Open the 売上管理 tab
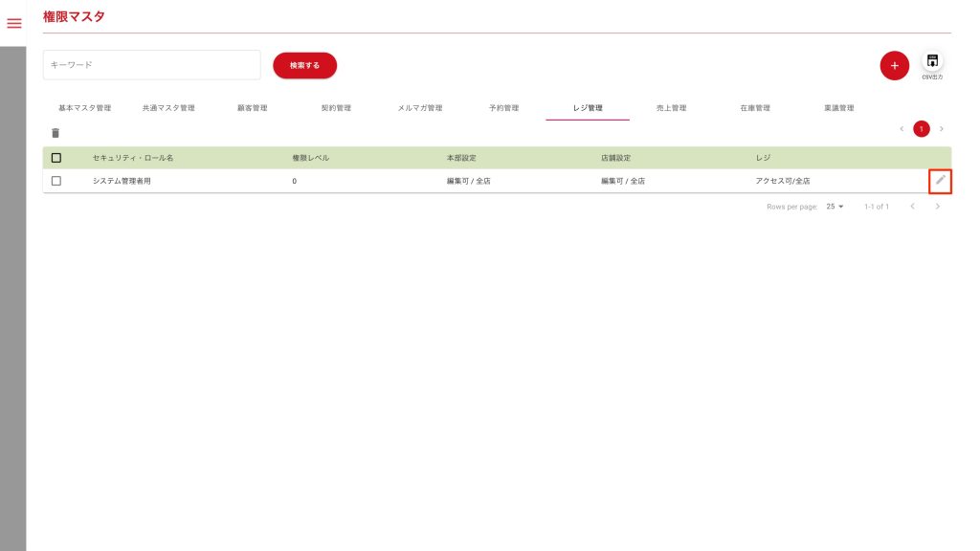The image size is (980, 551). [671, 108]
